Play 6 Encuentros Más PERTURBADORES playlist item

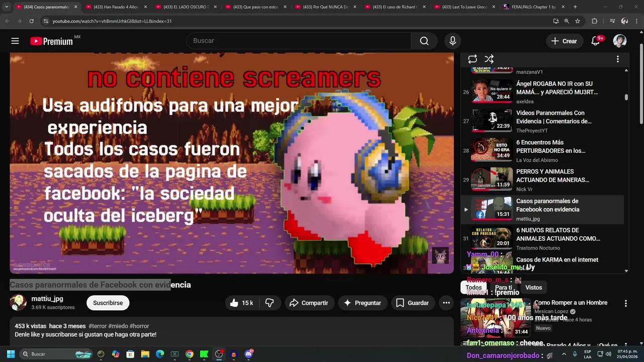click(542, 150)
